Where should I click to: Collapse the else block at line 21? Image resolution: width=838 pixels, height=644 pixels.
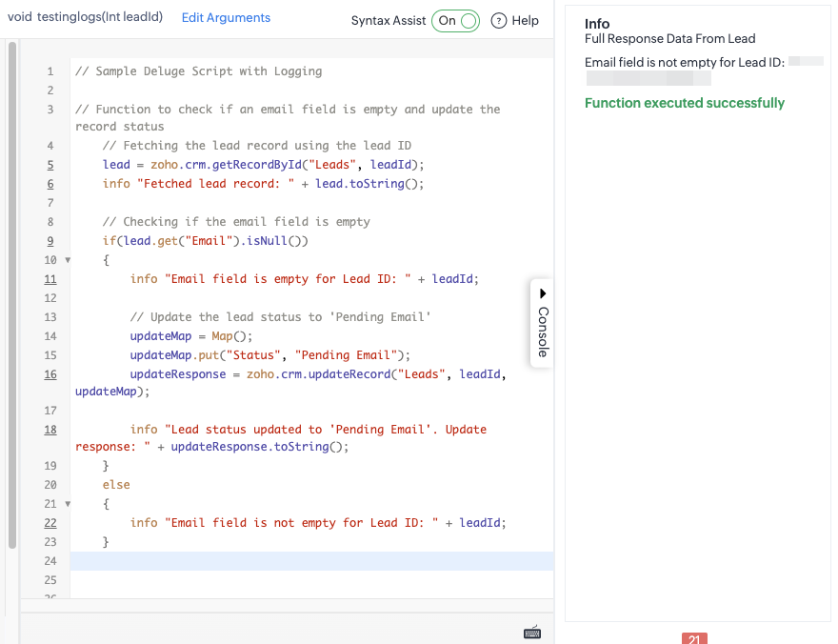pyautogui.click(x=68, y=504)
